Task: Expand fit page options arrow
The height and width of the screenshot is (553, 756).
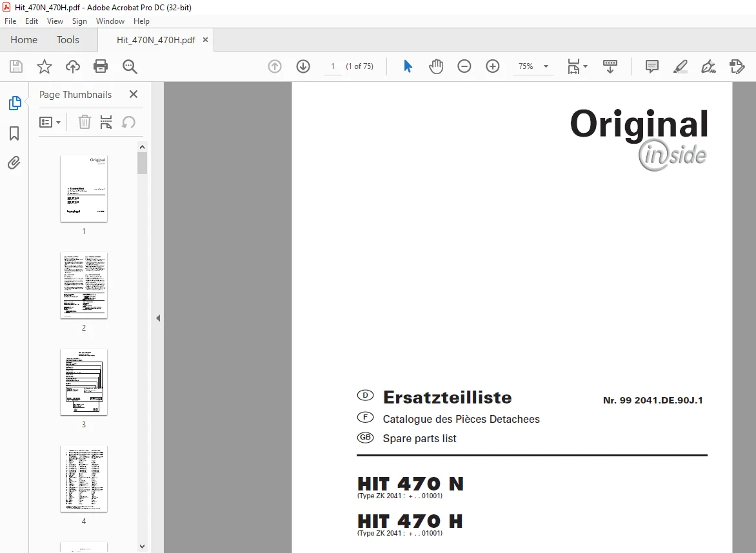Action: click(585, 66)
